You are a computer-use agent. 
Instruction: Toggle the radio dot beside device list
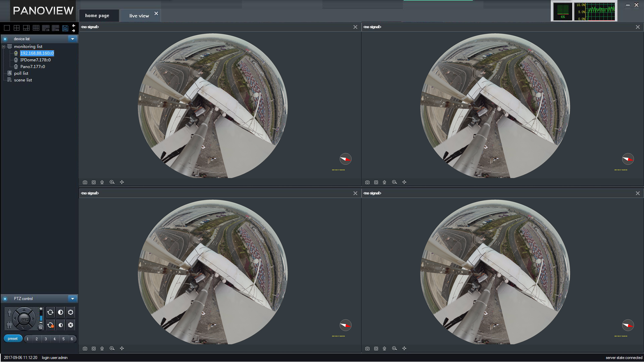coord(5,39)
